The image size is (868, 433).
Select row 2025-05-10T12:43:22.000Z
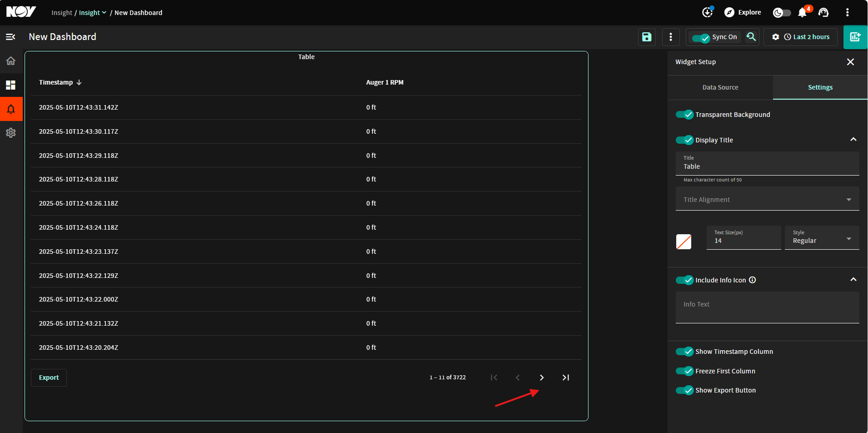pyautogui.click(x=306, y=299)
